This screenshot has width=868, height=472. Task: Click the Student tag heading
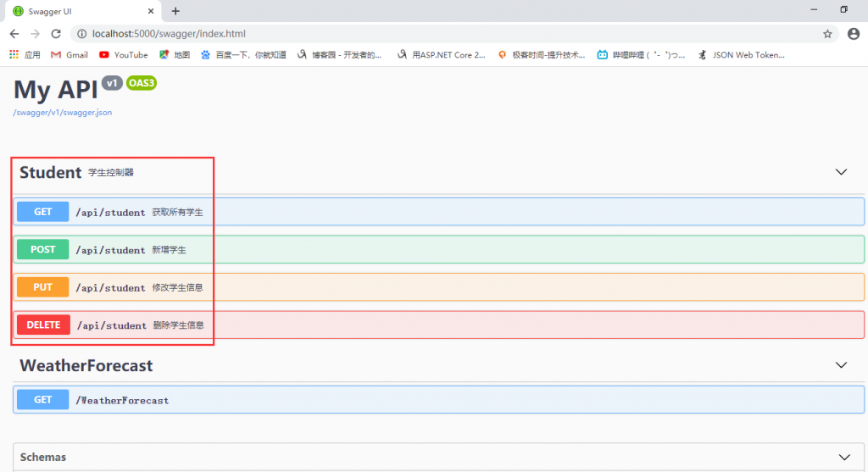click(x=50, y=172)
